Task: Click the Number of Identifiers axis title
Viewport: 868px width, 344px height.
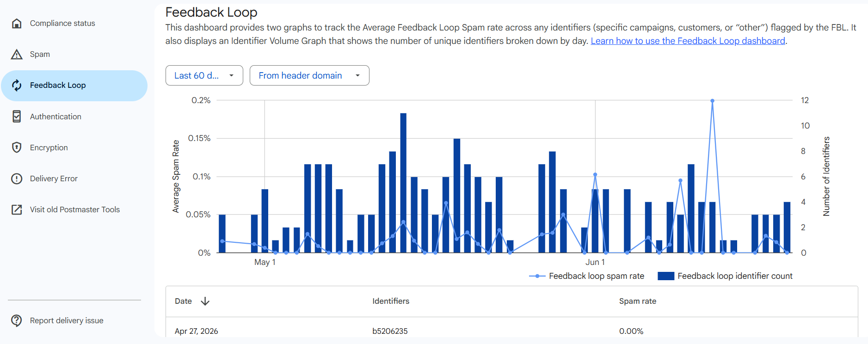Action: (x=826, y=176)
